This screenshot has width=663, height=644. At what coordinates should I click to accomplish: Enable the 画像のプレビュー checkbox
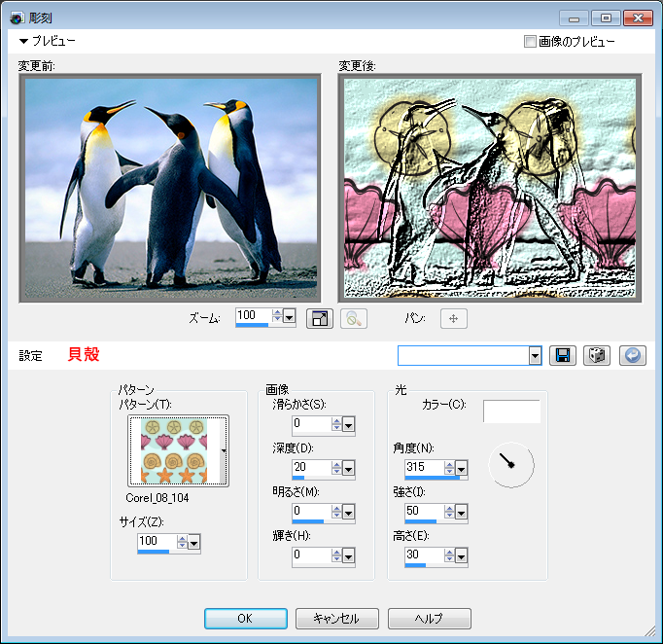[x=530, y=42]
